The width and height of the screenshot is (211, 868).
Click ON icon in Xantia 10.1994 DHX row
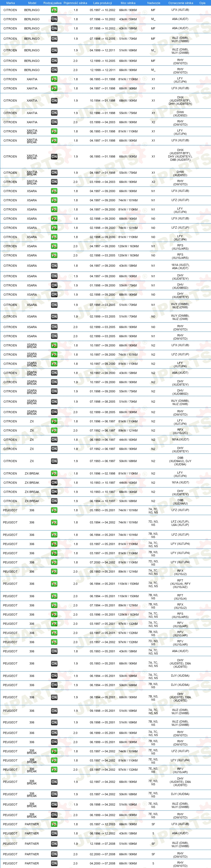click(x=54, y=101)
